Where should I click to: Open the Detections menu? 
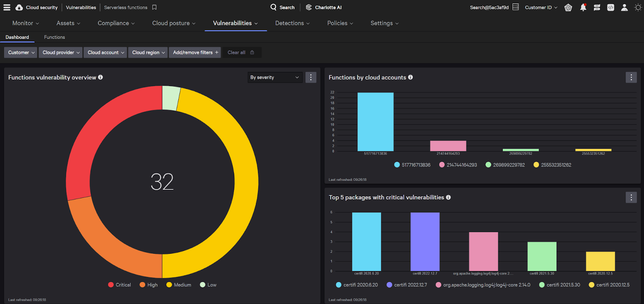[x=292, y=23]
